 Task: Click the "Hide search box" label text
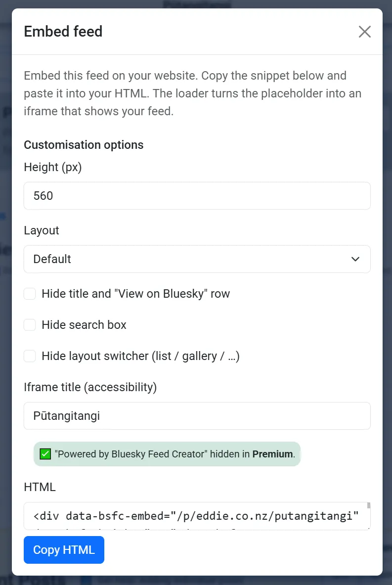[84, 325]
